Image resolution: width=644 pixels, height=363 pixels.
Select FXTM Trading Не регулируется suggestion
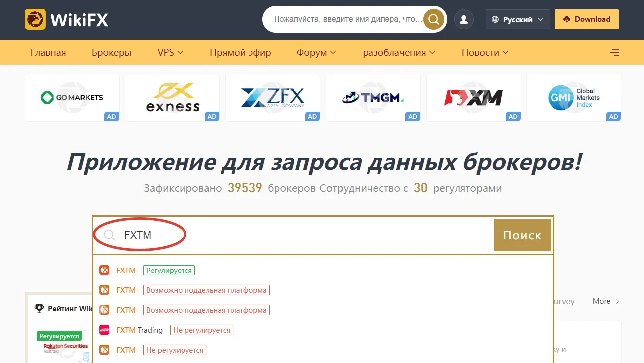click(x=323, y=330)
